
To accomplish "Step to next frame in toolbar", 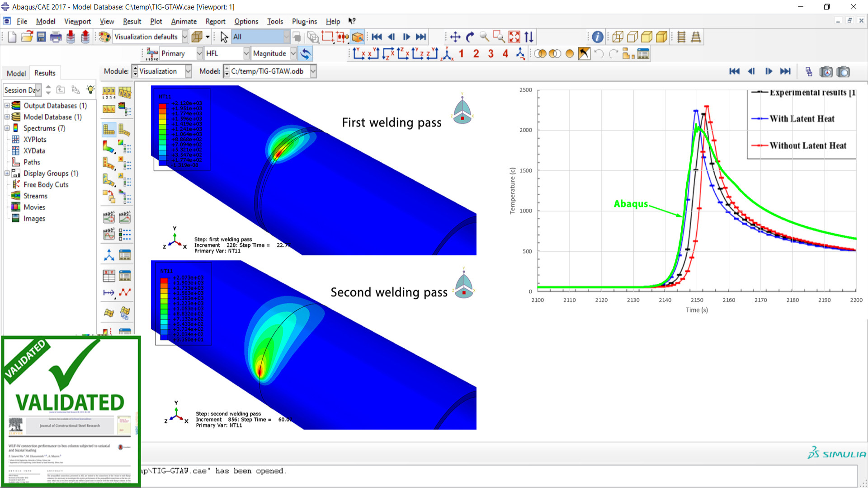I will click(x=406, y=37).
